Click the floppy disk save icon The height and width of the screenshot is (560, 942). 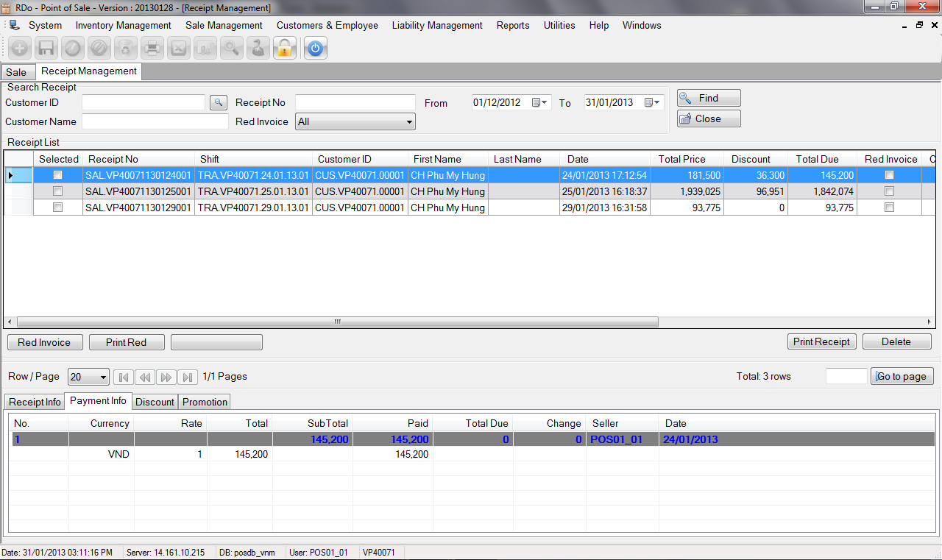coord(46,49)
